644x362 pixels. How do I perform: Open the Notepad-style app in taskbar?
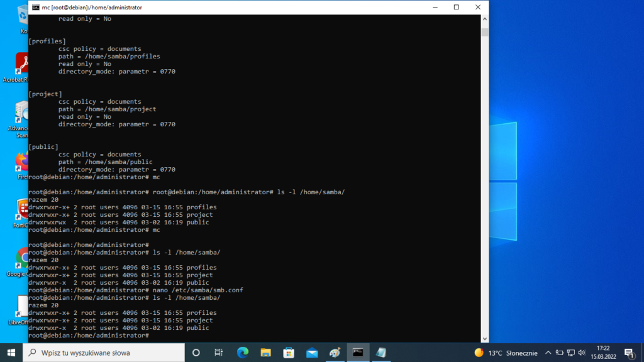pyautogui.click(x=380, y=353)
